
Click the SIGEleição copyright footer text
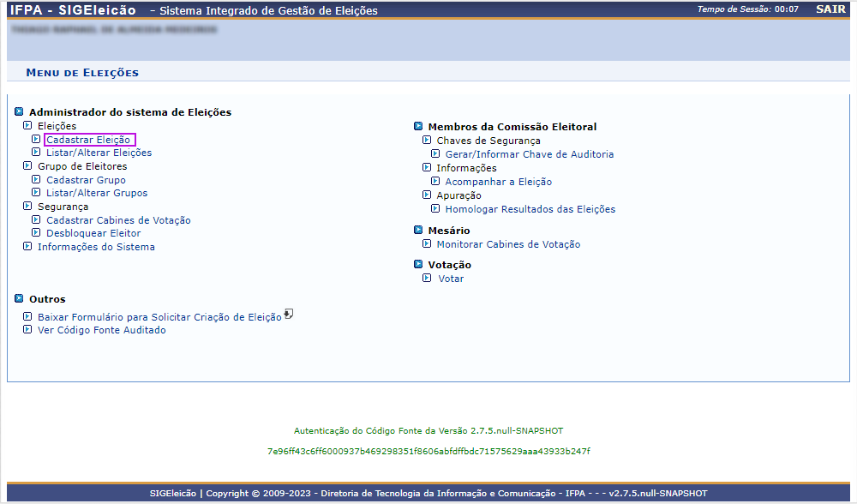point(428,493)
